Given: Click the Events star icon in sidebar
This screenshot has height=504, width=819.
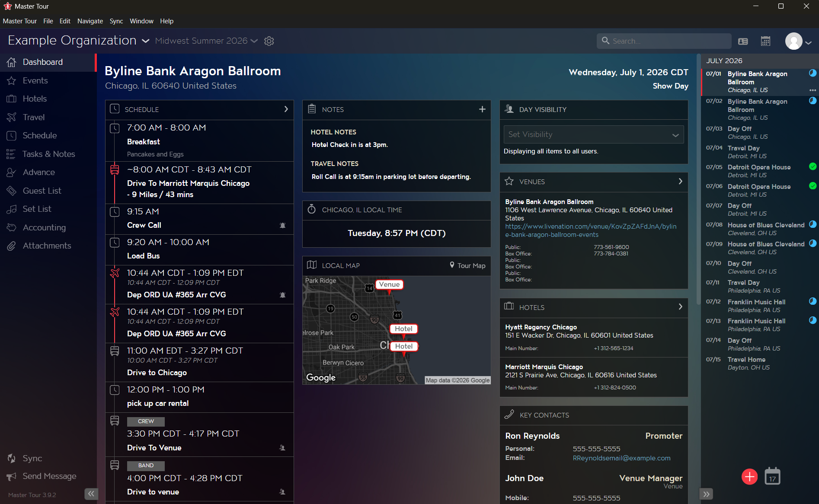Looking at the screenshot, I should click(x=12, y=81).
